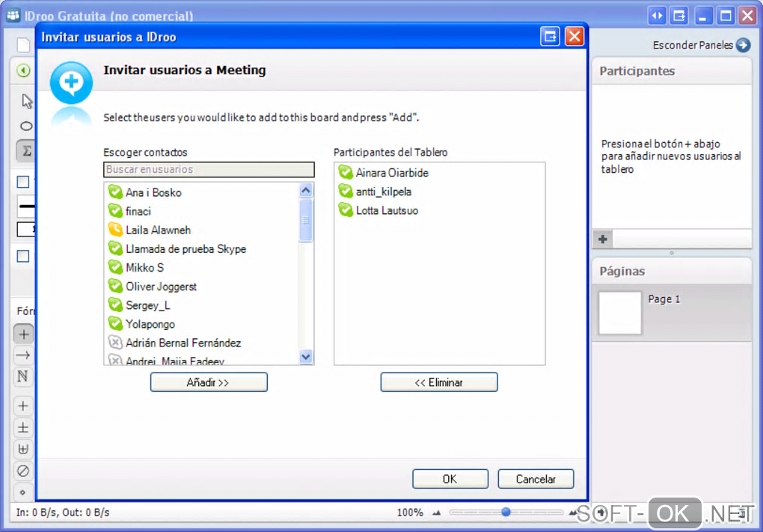The height and width of the screenshot is (532, 763).
Task: Click the plus button in the Participantes panel
Action: (603, 239)
